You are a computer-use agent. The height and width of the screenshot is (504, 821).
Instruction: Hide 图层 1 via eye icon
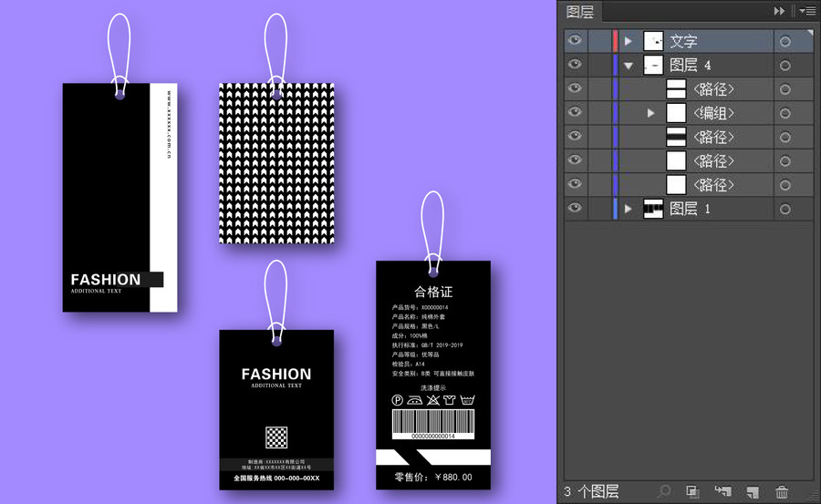pyautogui.click(x=576, y=208)
